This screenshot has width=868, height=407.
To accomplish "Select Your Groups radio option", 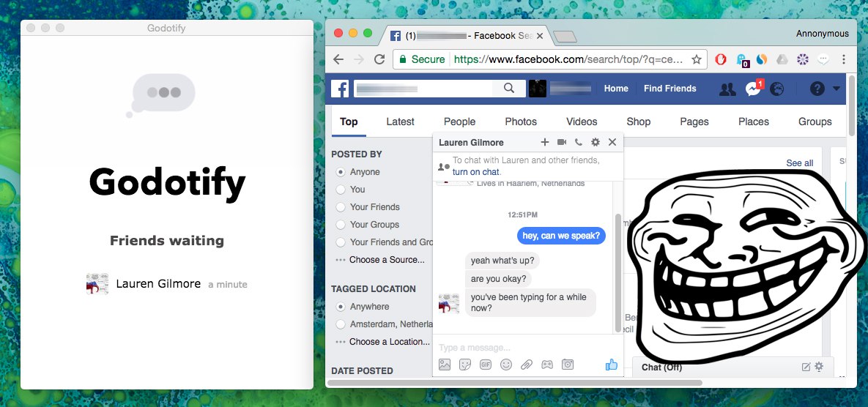I will click(341, 225).
